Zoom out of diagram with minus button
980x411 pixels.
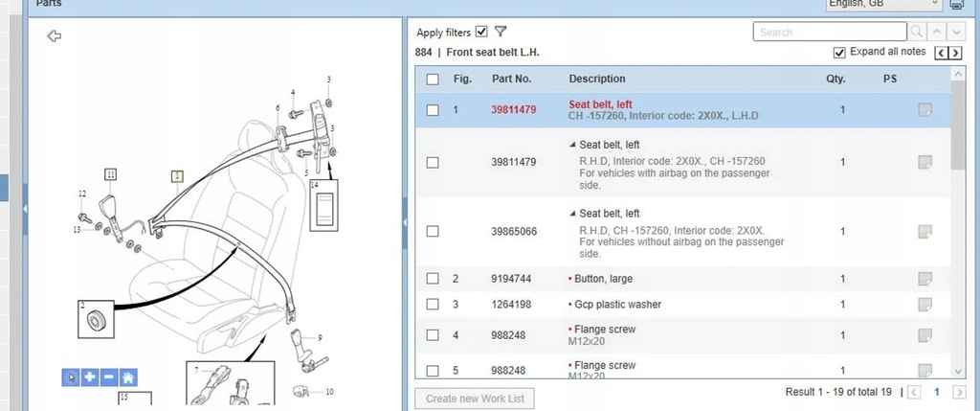109,377
